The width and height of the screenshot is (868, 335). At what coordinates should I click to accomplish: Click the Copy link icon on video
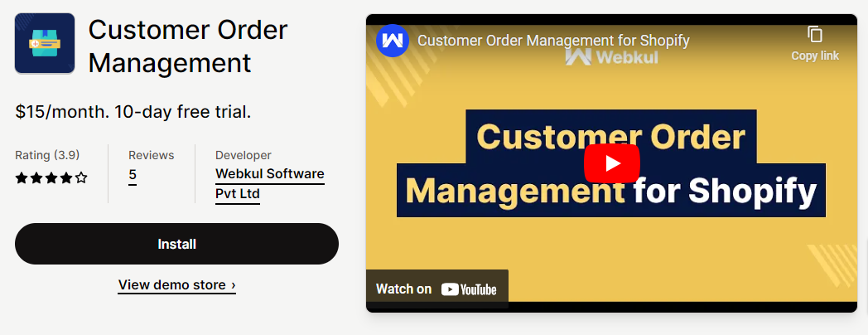(x=815, y=34)
